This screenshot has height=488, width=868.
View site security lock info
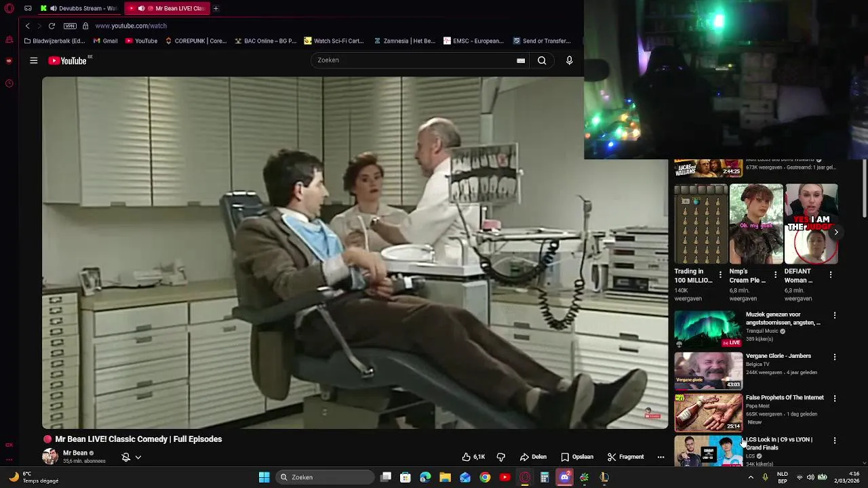85,26
